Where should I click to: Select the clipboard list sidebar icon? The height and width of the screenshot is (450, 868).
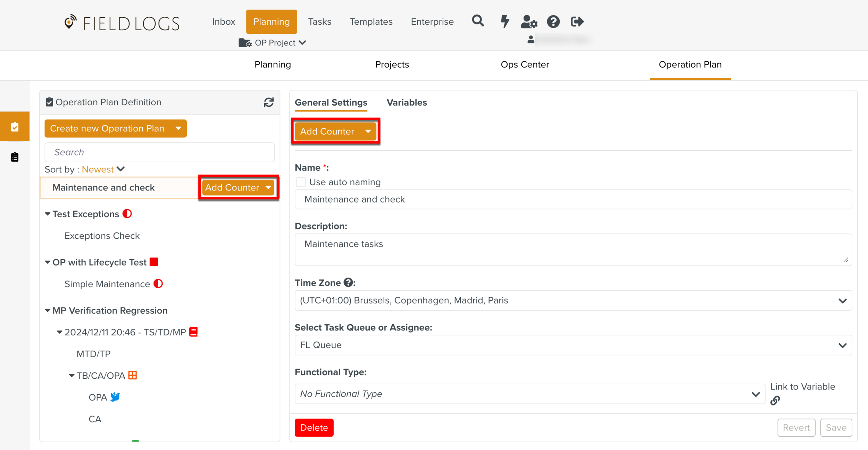click(15, 157)
